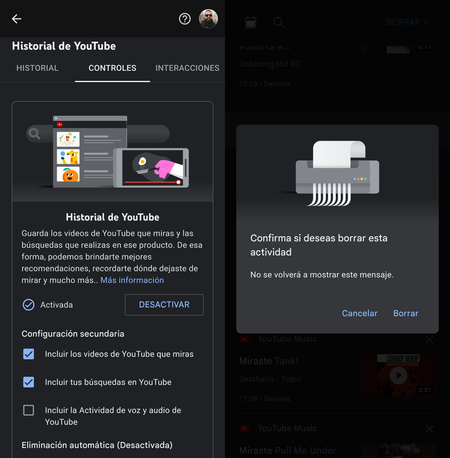The height and width of the screenshot is (458, 450).
Task: Click the Historial de YouTube page title
Action: (x=64, y=46)
